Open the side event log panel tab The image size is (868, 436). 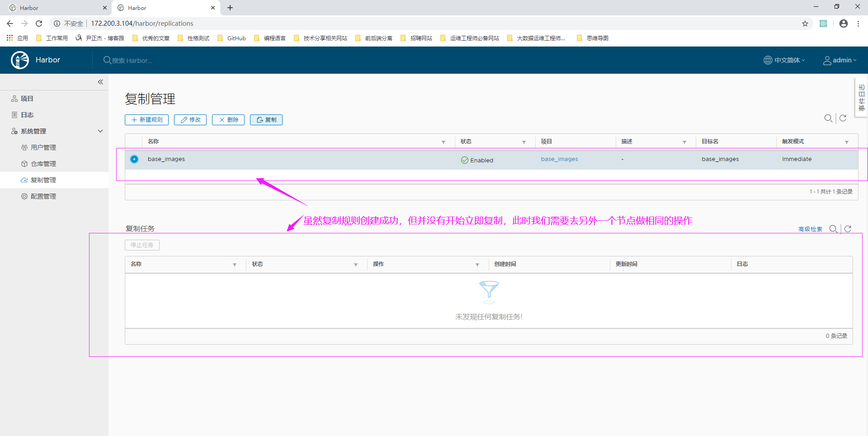862,98
